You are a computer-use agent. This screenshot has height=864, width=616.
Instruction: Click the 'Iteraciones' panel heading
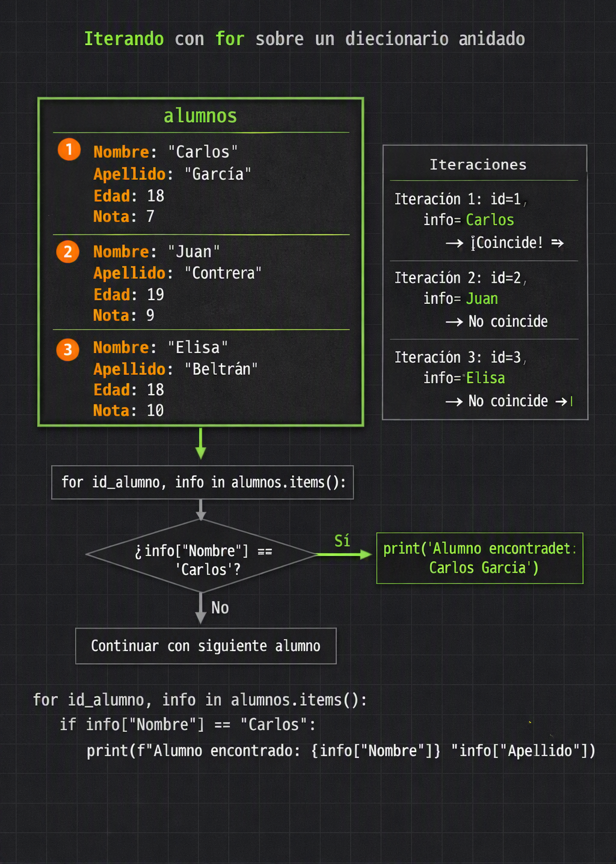point(478,164)
